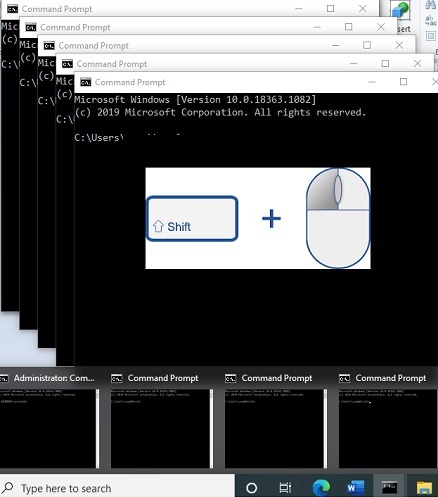438x497 pixels.
Task: Minimize the second-from-back Command Prompt window
Action: (317, 27)
